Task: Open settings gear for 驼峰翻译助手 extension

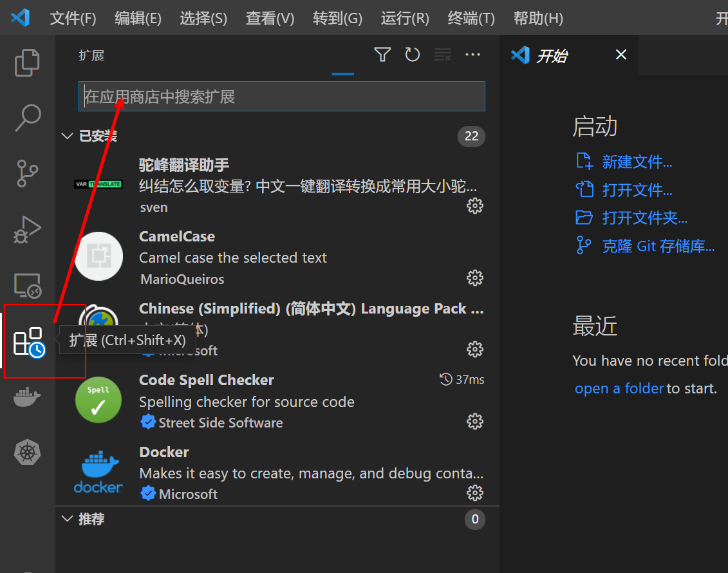Action: click(474, 206)
